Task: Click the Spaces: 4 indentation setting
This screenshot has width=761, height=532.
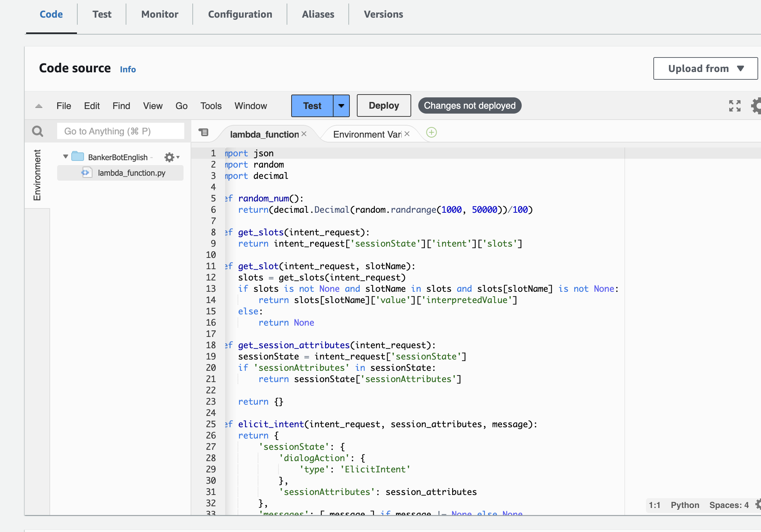Action: pyautogui.click(x=729, y=505)
